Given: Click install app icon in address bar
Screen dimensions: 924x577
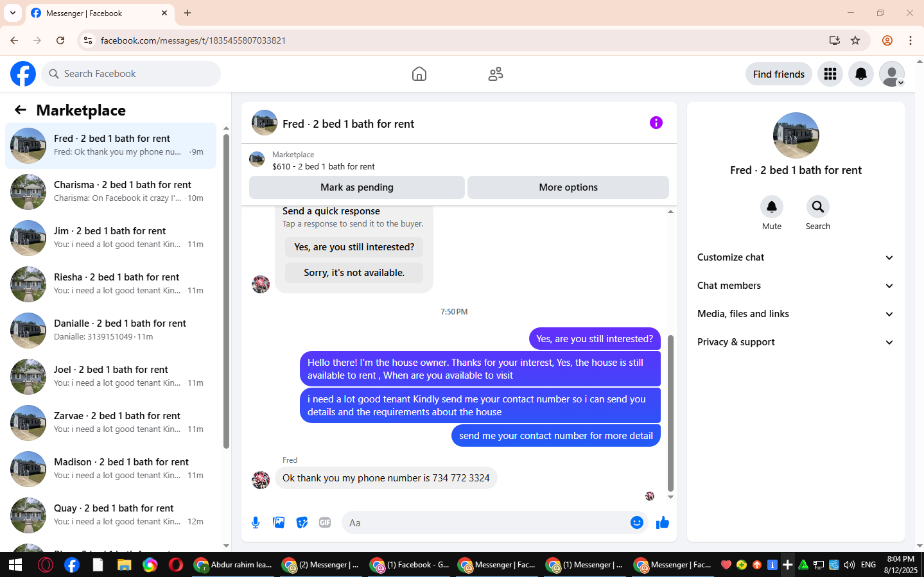Looking at the screenshot, I should [x=834, y=40].
